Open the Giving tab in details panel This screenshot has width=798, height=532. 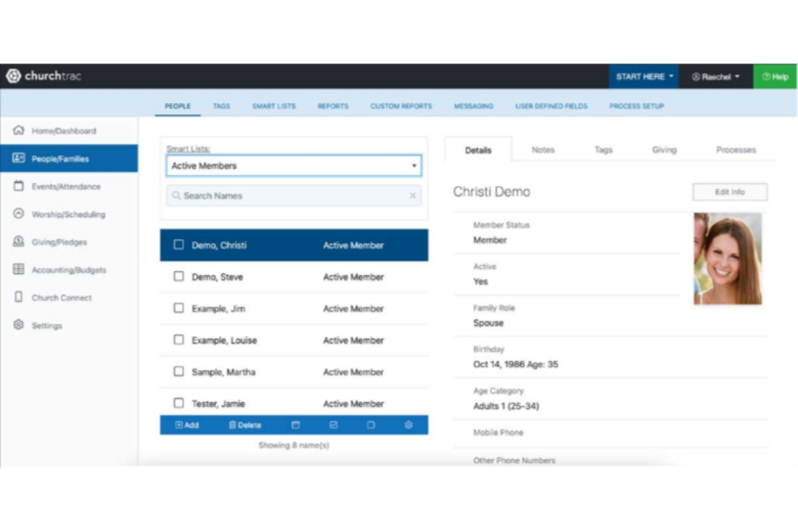[x=664, y=150]
